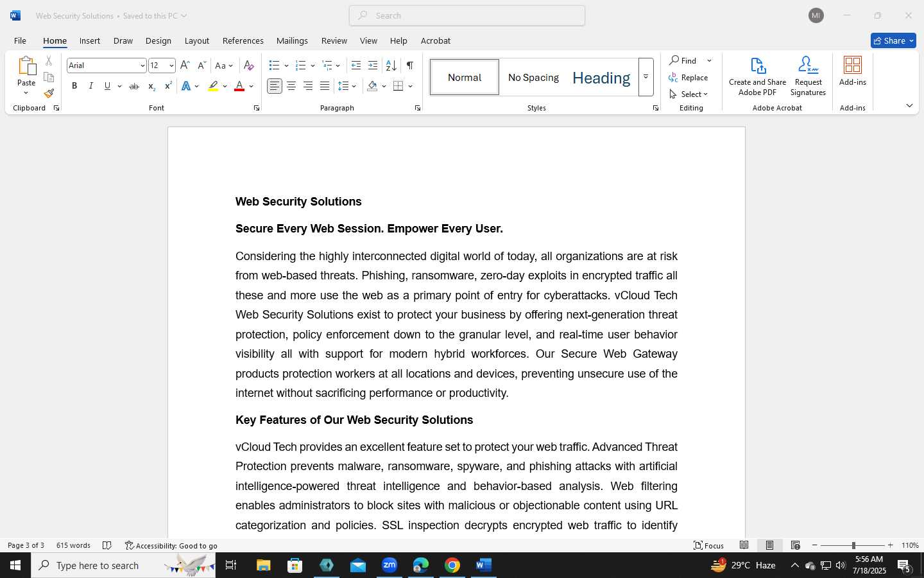Click the zoom in plus icon
The width and height of the screenshot is (924, 578).
point(890,545)
